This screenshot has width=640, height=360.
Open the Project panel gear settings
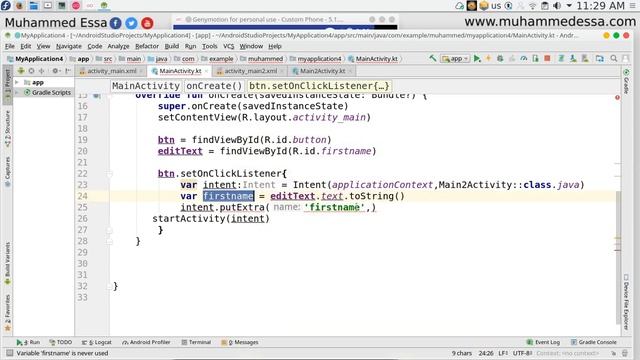[x=56, y=71]
